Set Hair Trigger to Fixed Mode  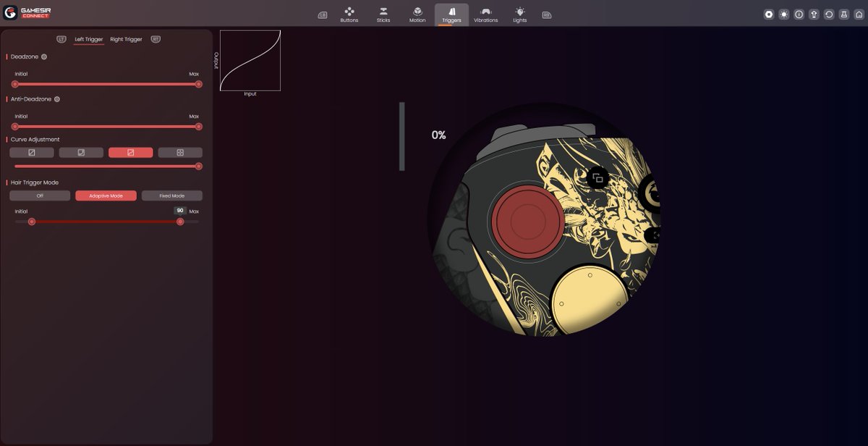[x=172, y=195]
